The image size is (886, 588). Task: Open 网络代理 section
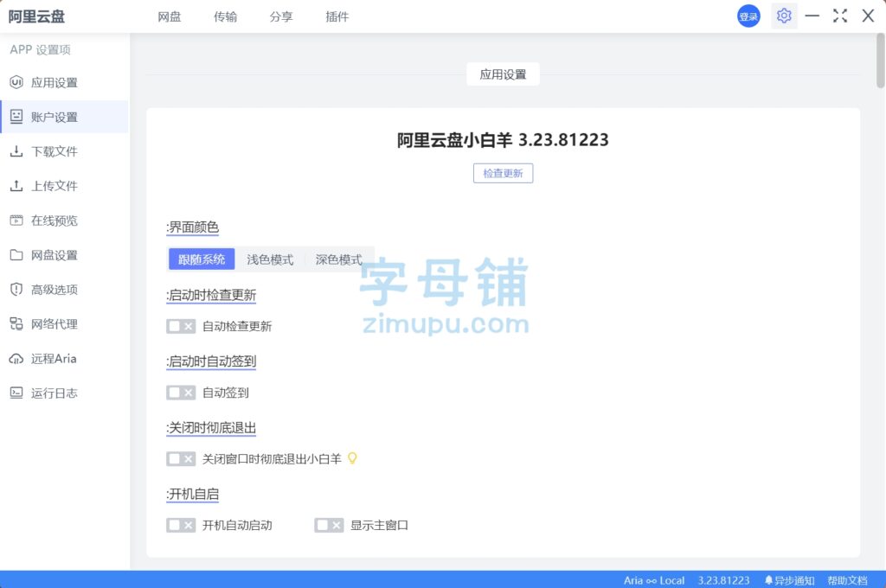point(64,323)
